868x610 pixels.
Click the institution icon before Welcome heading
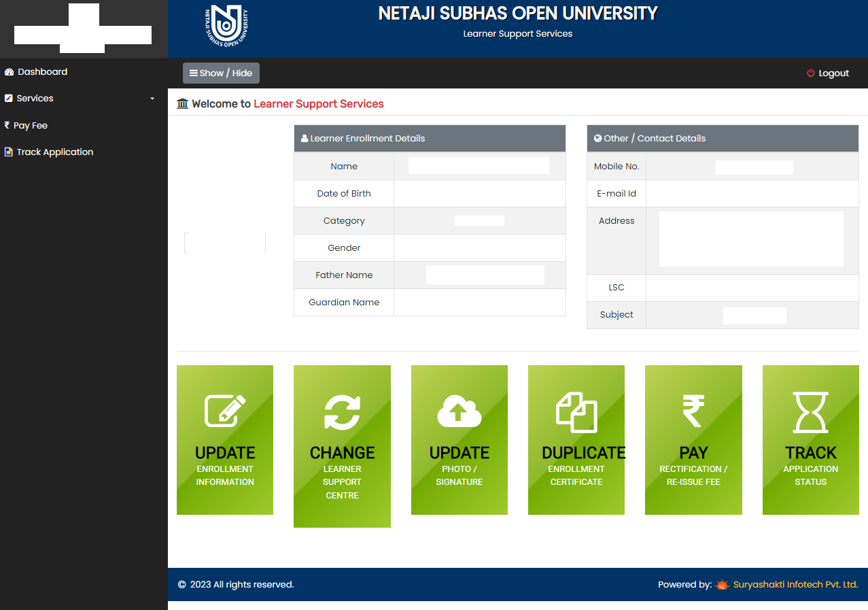point(182,104)
